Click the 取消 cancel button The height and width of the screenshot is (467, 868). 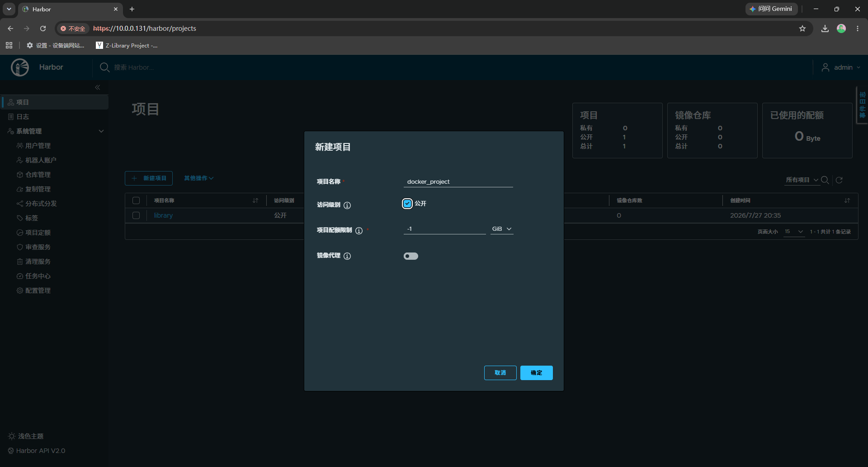click(500, 373)
